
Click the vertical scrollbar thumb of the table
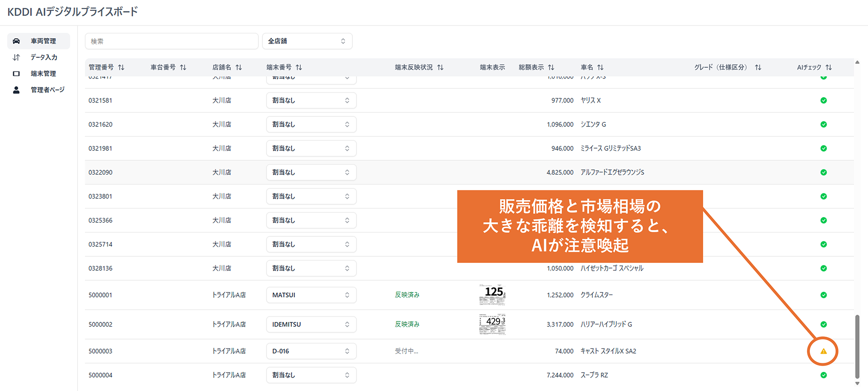pyautogui.click(x=857, y=347)
